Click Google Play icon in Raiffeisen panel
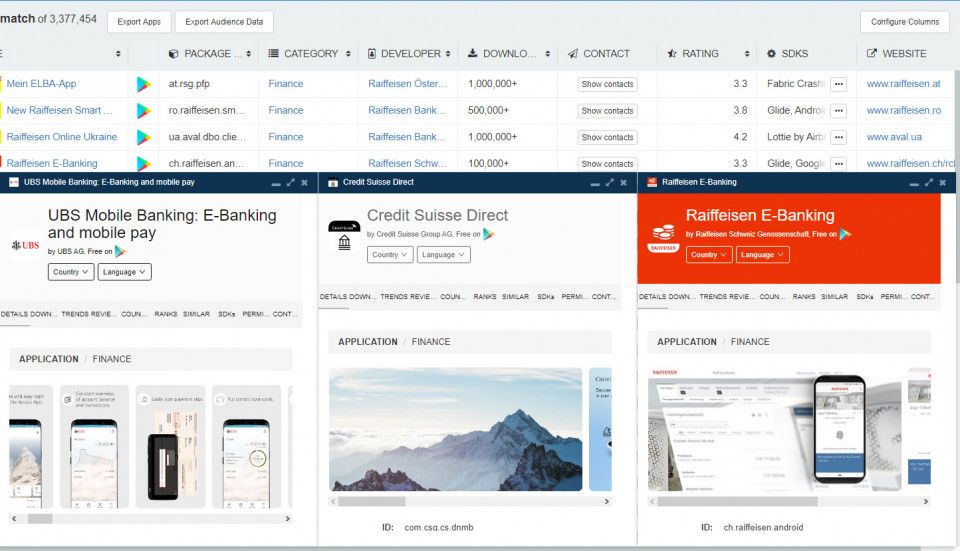 [x=845, y=234]
